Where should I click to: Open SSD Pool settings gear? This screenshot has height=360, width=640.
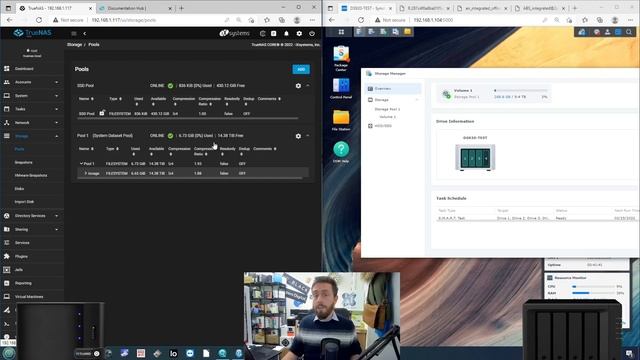[298, 86]
